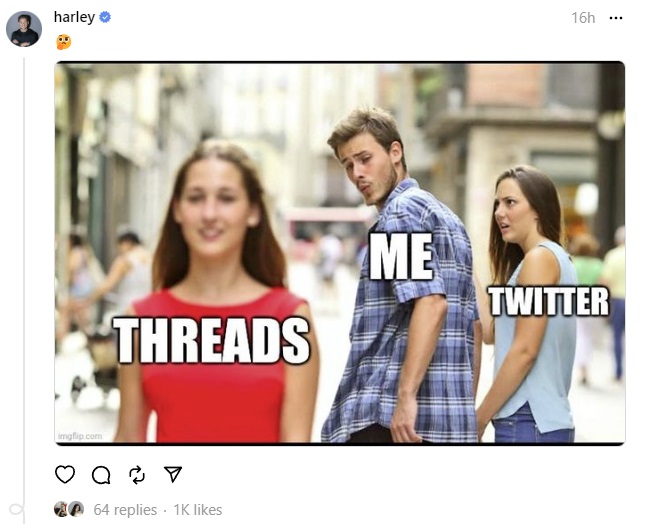
Task: Click the first replier's small avatar
Action: 61,509
